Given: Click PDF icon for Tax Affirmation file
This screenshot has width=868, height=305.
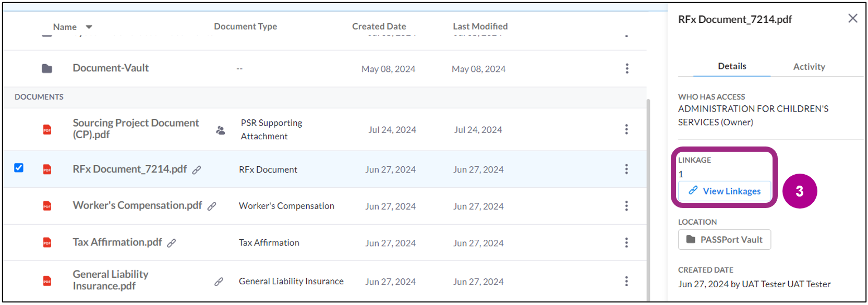Looking at the screenshot, I should click(x=47, y=242).
